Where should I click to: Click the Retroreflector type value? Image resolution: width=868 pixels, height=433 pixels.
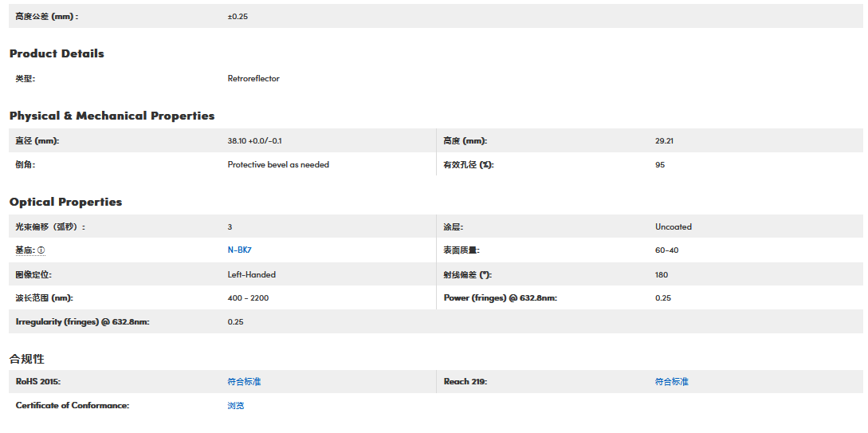pos(253,79)
